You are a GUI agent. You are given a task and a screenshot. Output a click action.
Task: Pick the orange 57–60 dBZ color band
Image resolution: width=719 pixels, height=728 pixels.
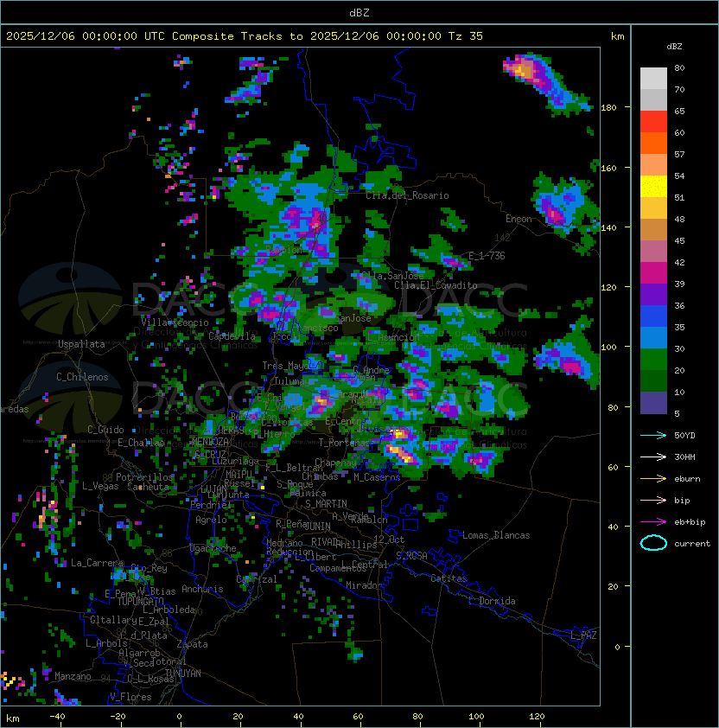653,144
